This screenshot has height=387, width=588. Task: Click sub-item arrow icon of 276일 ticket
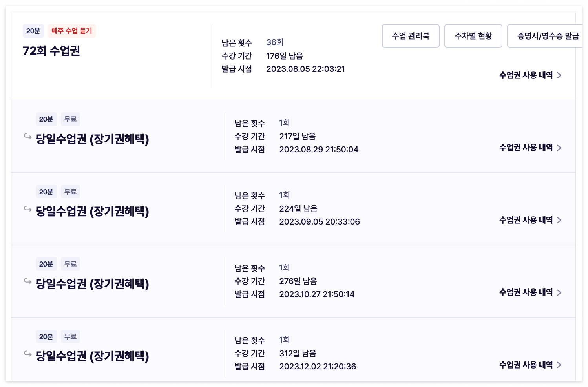coord(27,281)
